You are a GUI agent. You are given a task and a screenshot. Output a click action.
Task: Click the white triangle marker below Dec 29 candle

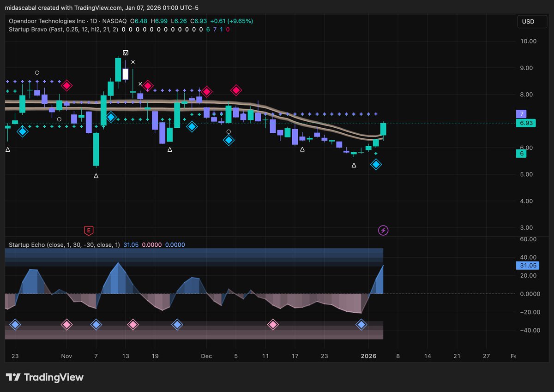pyautogui.click(x=354, y=165)
